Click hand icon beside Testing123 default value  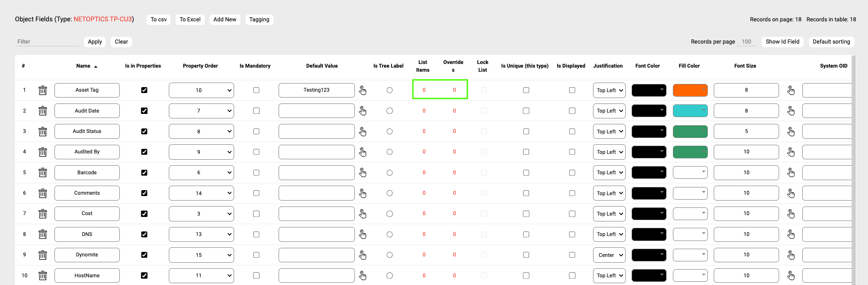click(363, 90)
